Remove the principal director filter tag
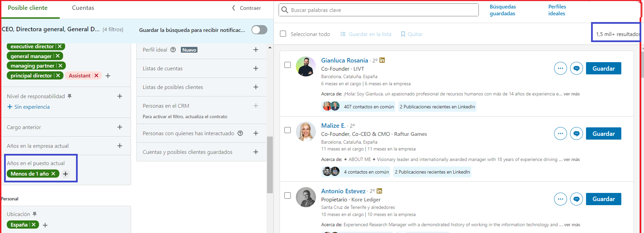The image size is (644, 233). point(58,75)
